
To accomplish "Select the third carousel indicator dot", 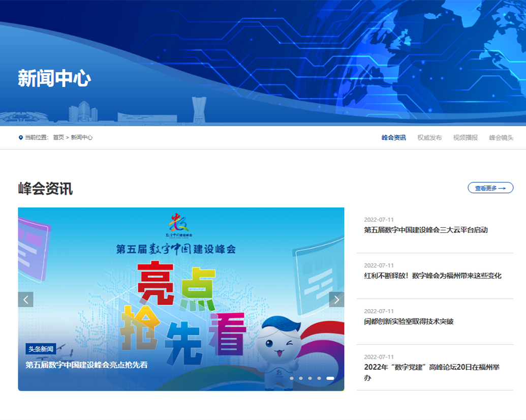I will pyautogui.click(x=310, y=378).
